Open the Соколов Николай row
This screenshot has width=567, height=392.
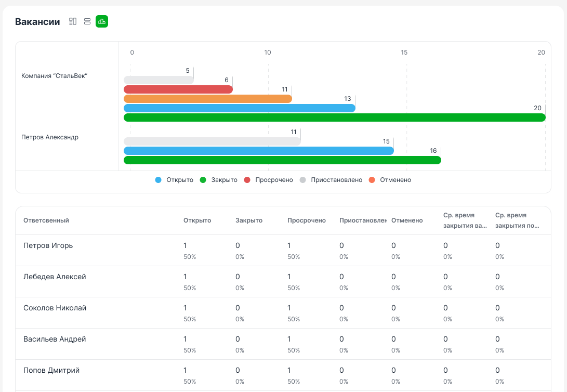[x=283, y=313]
